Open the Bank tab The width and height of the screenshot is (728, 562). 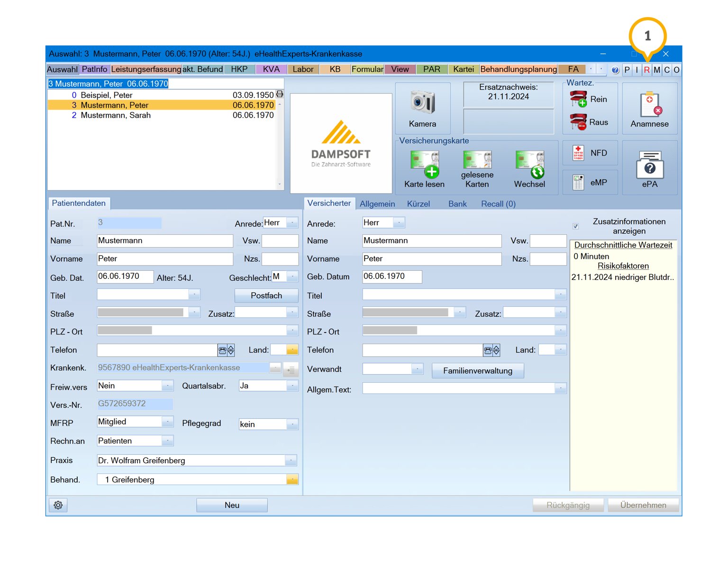(457, 204)
